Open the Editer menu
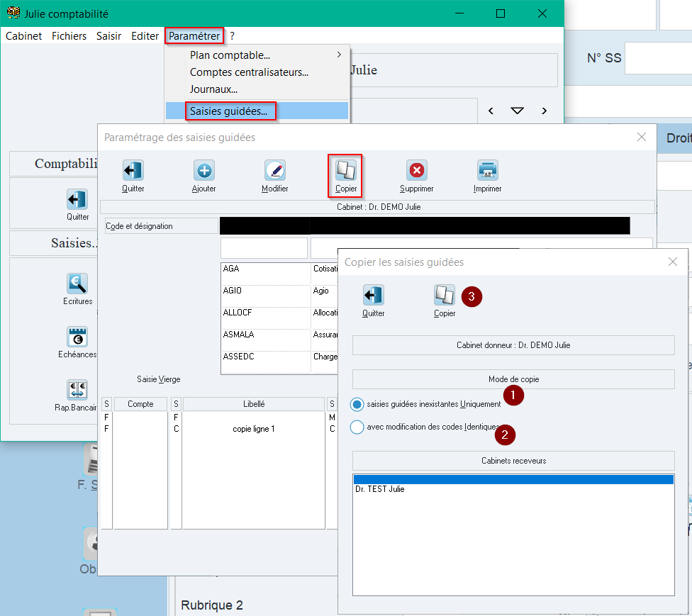Viewport: 692px width, 616px height. click(145, 35)
